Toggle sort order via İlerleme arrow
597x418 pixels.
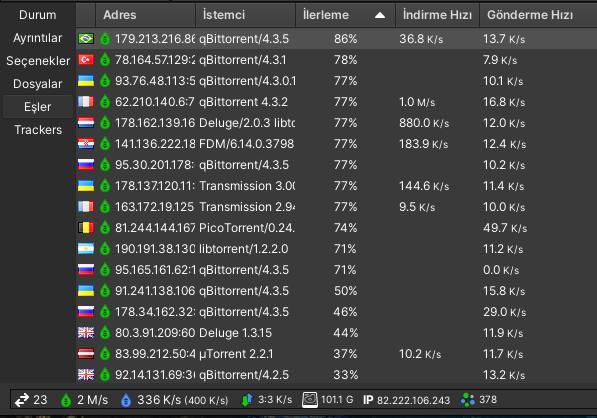coord(380,15)
